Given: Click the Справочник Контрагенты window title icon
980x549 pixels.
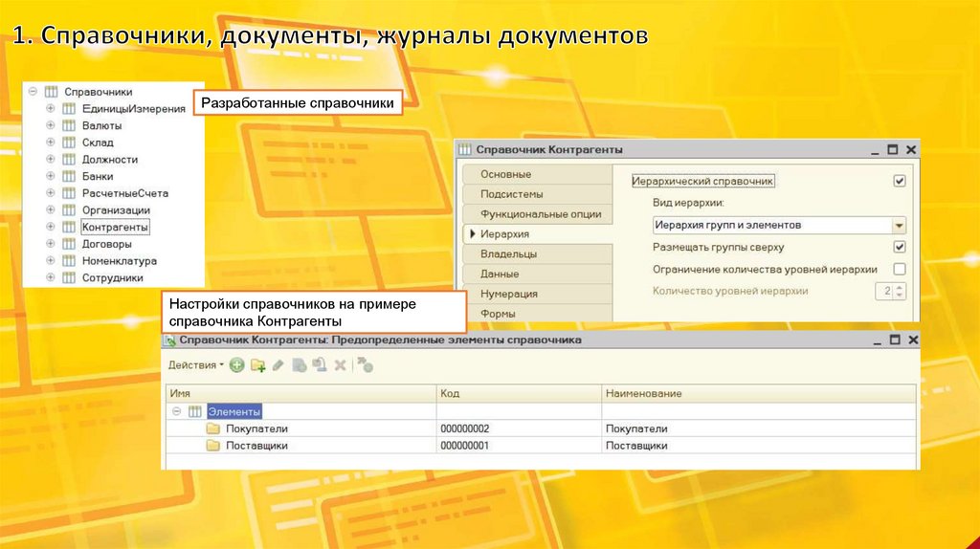Looking at the screenshot, I should tap(464, 149).
